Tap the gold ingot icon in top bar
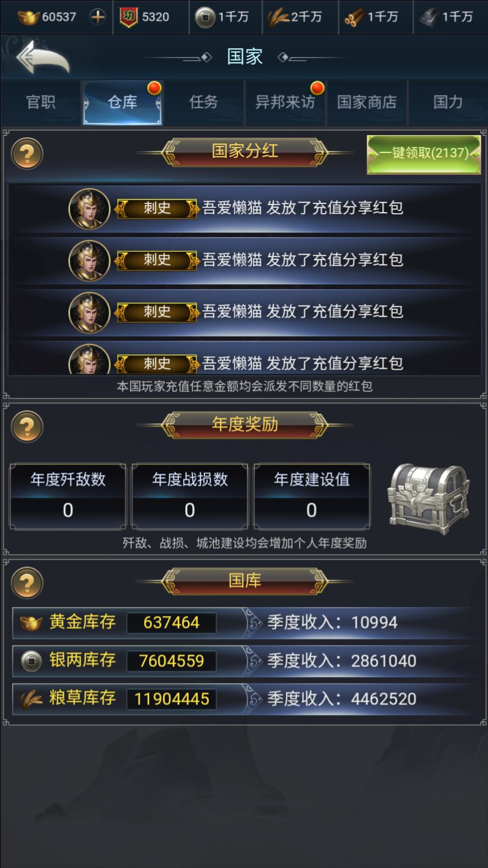 29,17
